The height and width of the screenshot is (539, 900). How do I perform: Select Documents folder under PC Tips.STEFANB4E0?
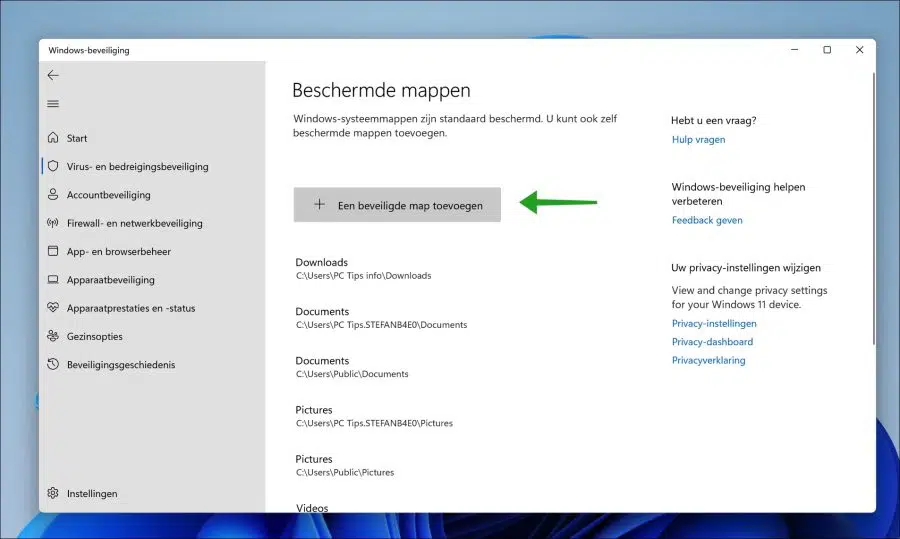[381, 317]
